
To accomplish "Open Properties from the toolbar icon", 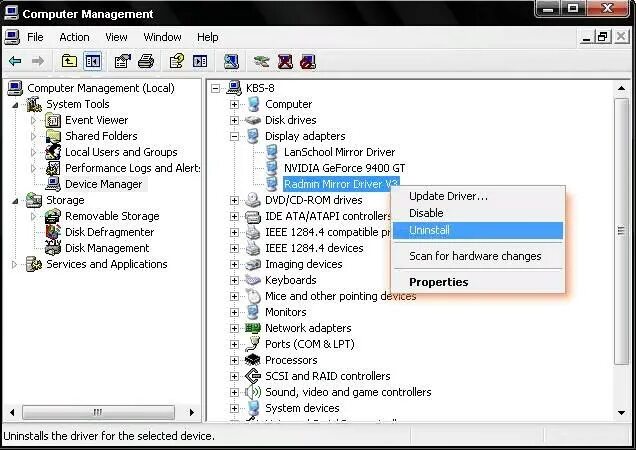I will pyautogui.click(x=122, y=61).
